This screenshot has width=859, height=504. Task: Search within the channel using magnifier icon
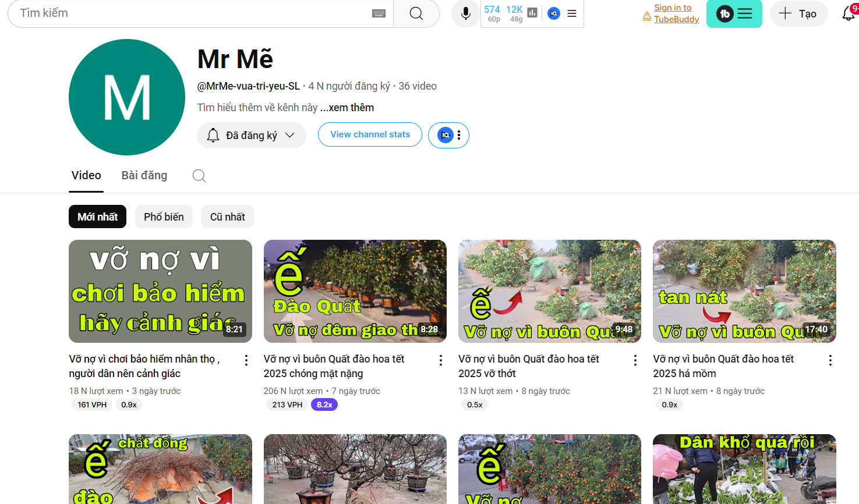click(x=199, y=176)
